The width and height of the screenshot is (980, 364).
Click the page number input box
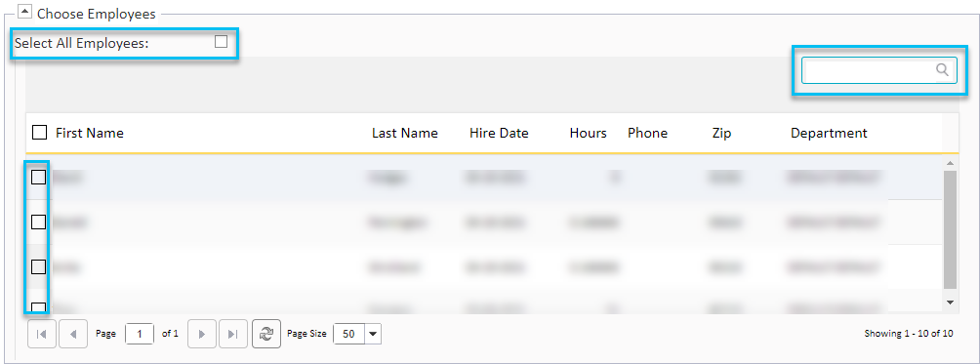click(140, 334)
